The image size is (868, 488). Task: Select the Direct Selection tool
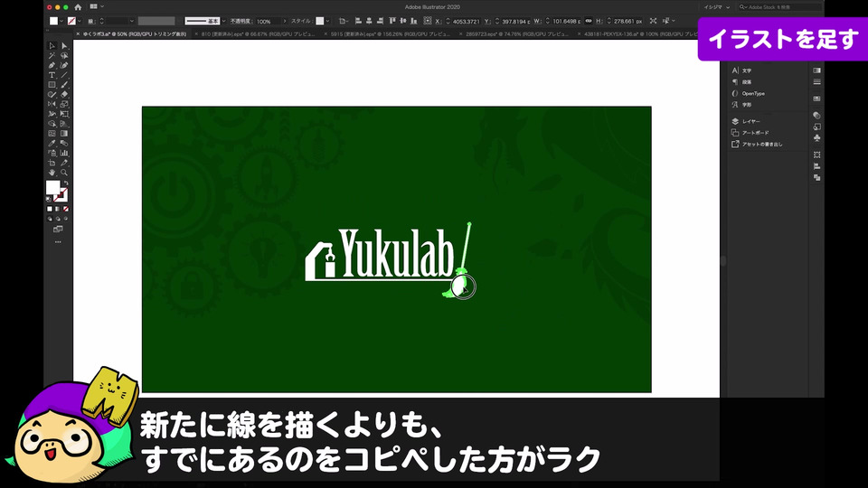tap(64, 46)
